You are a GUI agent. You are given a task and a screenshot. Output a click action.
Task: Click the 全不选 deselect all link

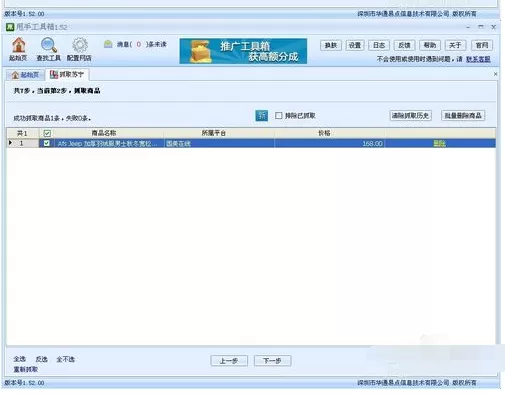click(65, 359)
